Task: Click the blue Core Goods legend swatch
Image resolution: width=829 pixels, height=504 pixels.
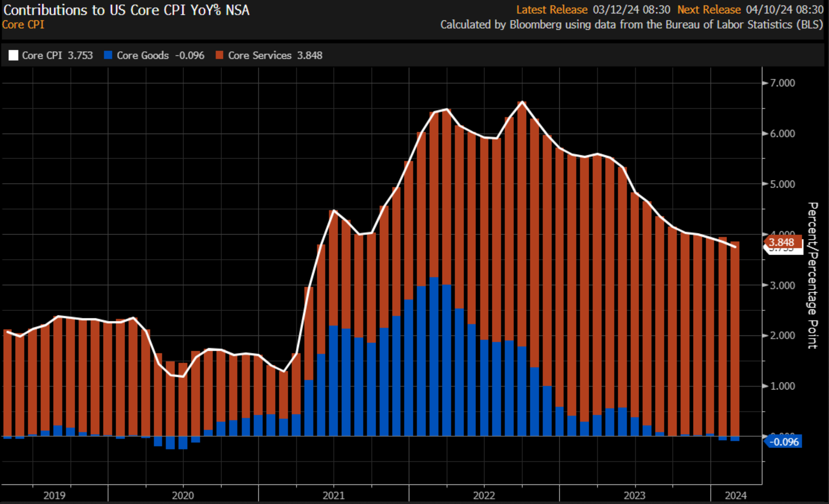Action: (x=108, y=55)
